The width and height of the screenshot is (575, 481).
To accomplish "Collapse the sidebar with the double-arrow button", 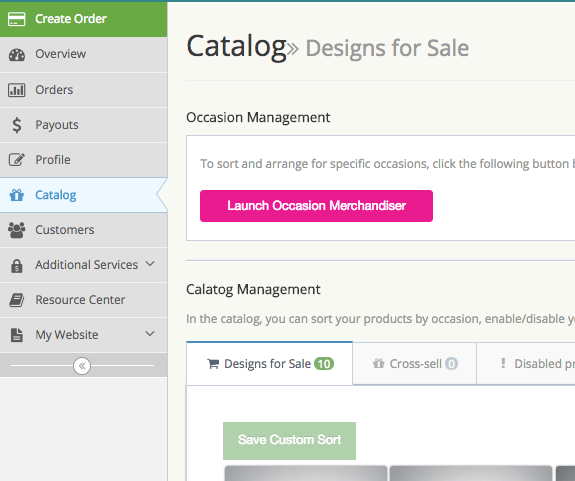I will coord(82,366).
